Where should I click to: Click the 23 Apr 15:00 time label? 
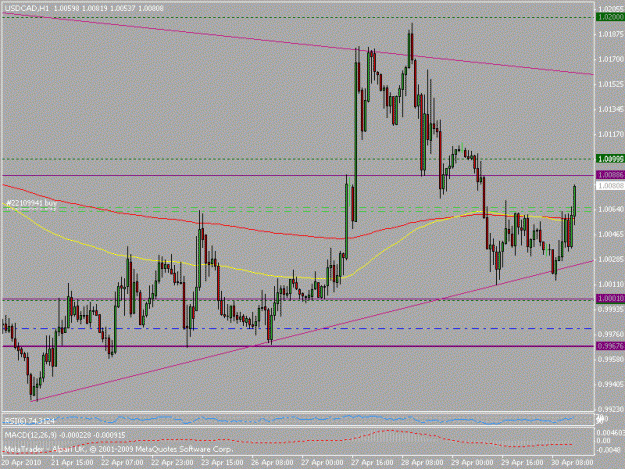[222, 462]
